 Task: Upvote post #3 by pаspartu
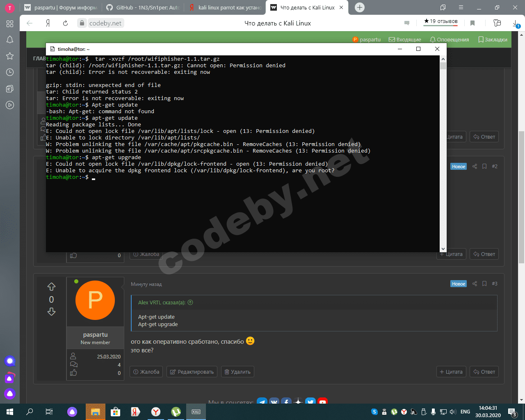[51, 287]
